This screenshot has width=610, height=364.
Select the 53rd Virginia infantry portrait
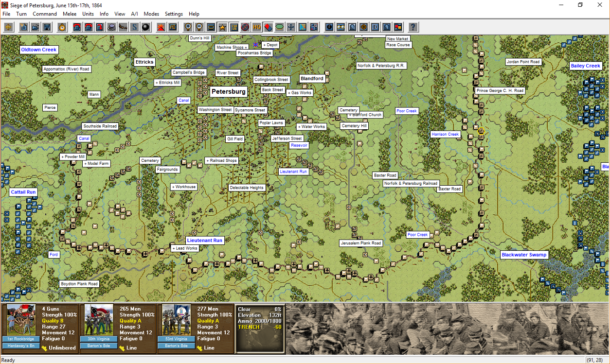point(176,320)
